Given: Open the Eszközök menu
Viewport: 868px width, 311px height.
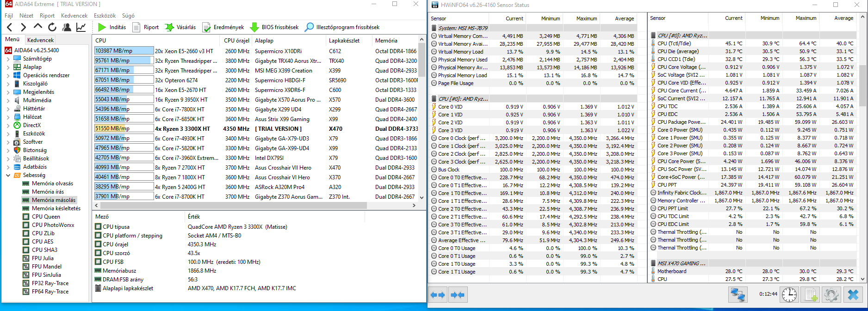Looking at the screenshot, I should click(x=105, y=16).
